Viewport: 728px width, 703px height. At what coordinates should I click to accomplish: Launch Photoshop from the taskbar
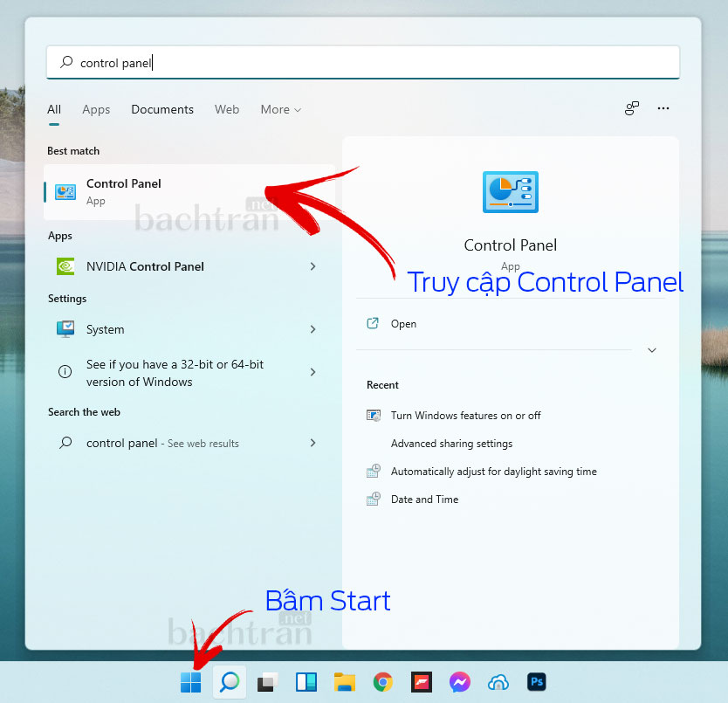coord(537,682)
